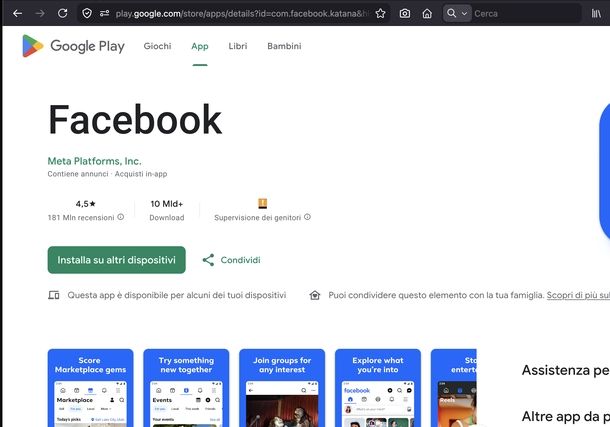The height and width of the screenshot is (427, 610).
Task: Click the parental guidance rating badge icon
Action: (263, 203)
